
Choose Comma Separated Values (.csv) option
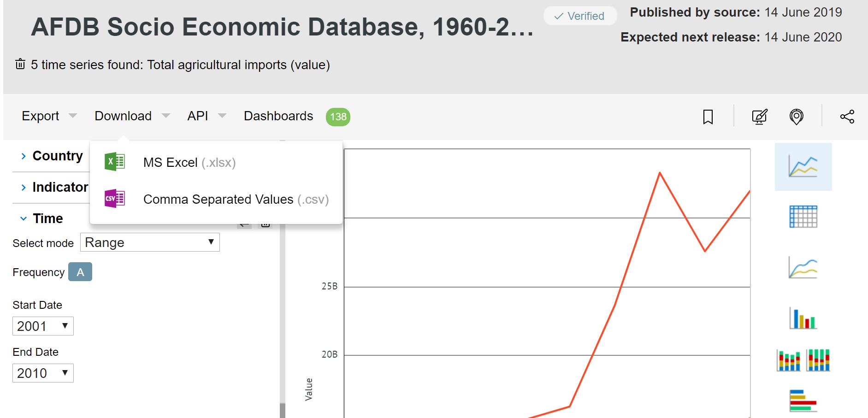pos(236,200)
